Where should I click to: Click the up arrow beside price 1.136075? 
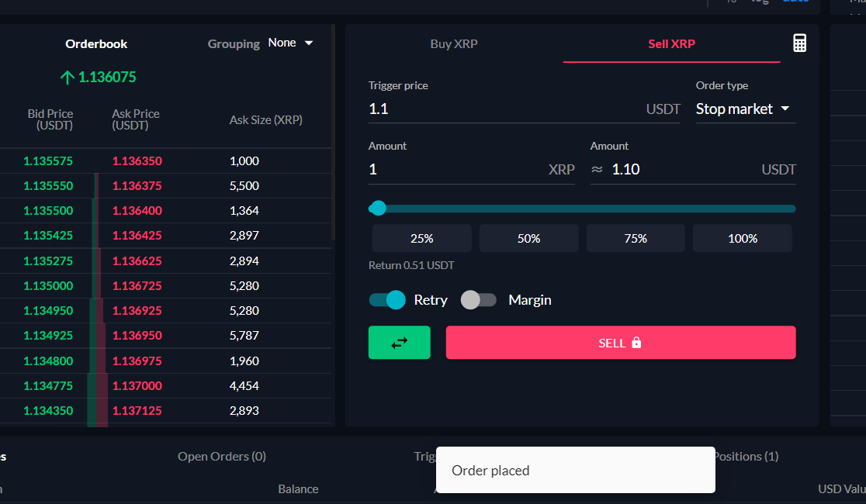(x=68, y=77)
